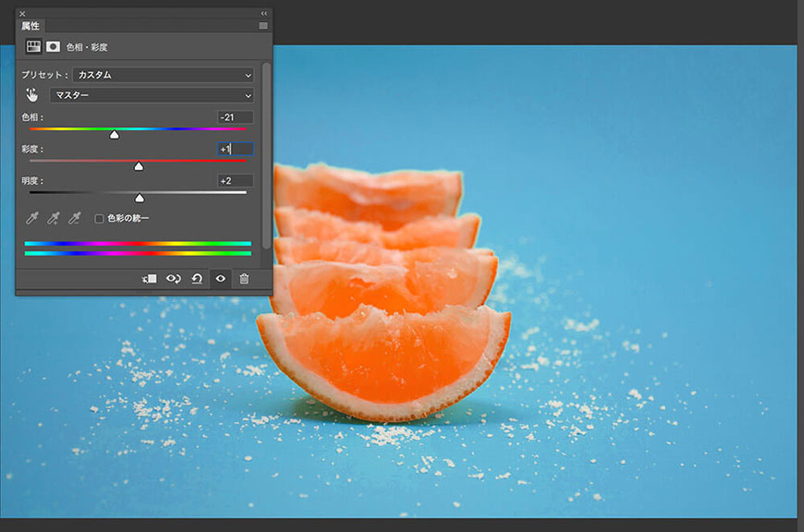
Task: Select the subtract-from-sample eyedropper (minus)
Action: click(x=74, y=218)
